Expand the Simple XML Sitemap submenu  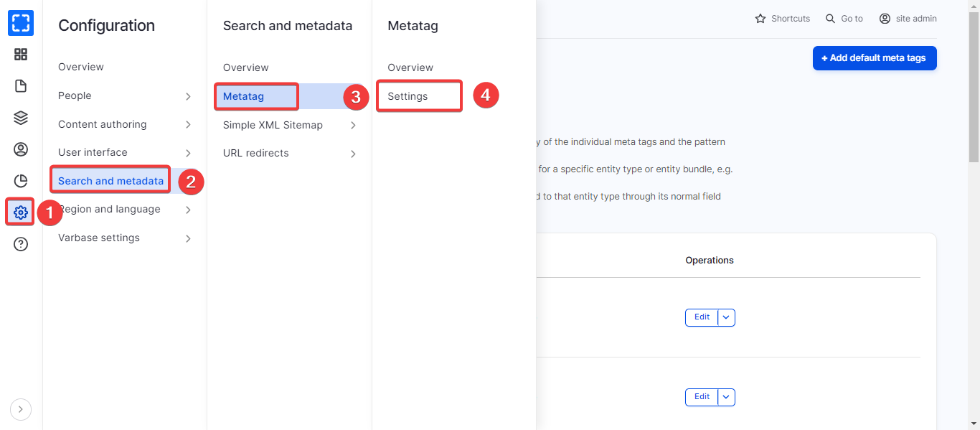tap(353, 126)
